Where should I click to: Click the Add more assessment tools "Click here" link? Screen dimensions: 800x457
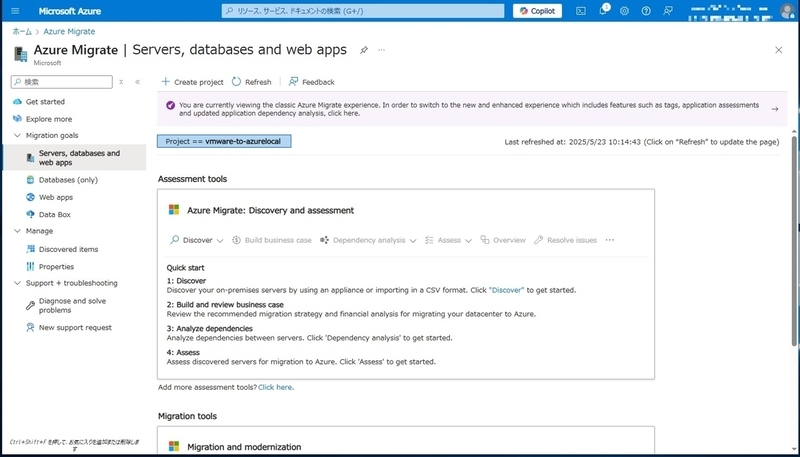point(276,387)
